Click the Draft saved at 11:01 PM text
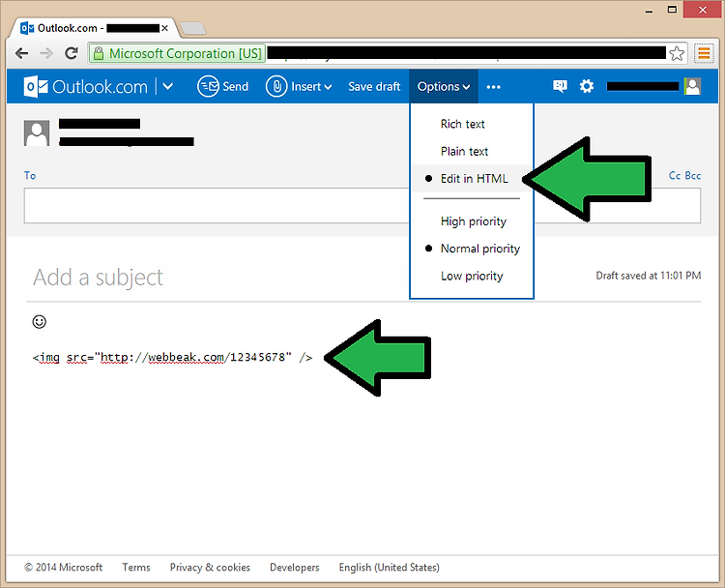Viewport: 725px width, 588px height. coord(649,276)
